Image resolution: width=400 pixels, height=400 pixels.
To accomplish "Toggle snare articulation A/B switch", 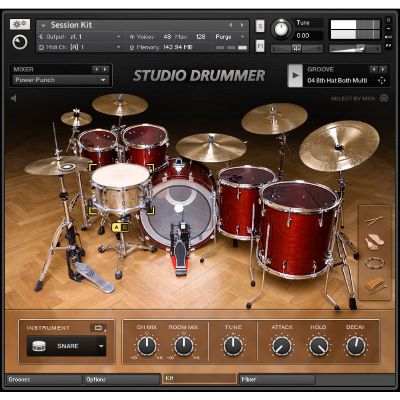I will coord(120,228).
